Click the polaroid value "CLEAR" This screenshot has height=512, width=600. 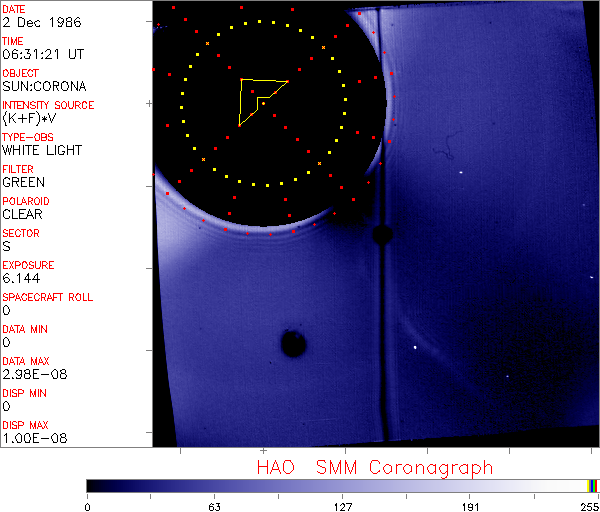(22, 214)
